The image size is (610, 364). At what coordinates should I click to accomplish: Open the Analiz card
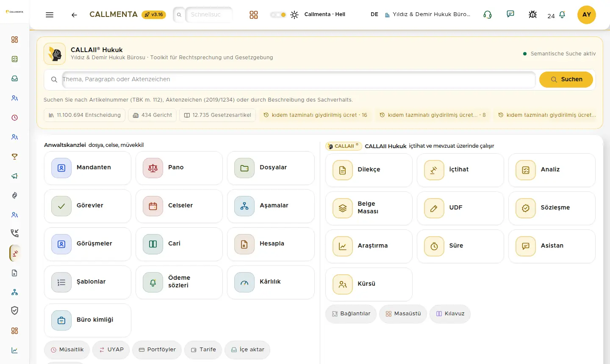[x=552, y=170]
